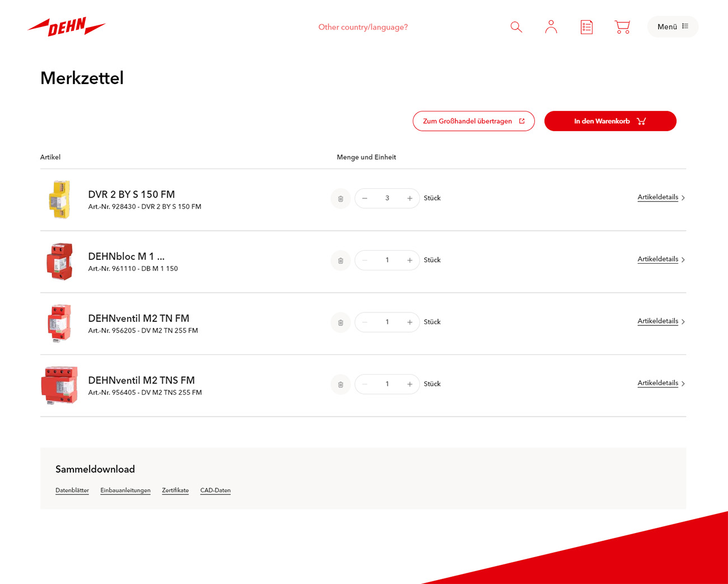Viewport: 728px width, 584px height.
Task: Increase quantity of DEHNbloc M 1
Action: tap(410, 260)
